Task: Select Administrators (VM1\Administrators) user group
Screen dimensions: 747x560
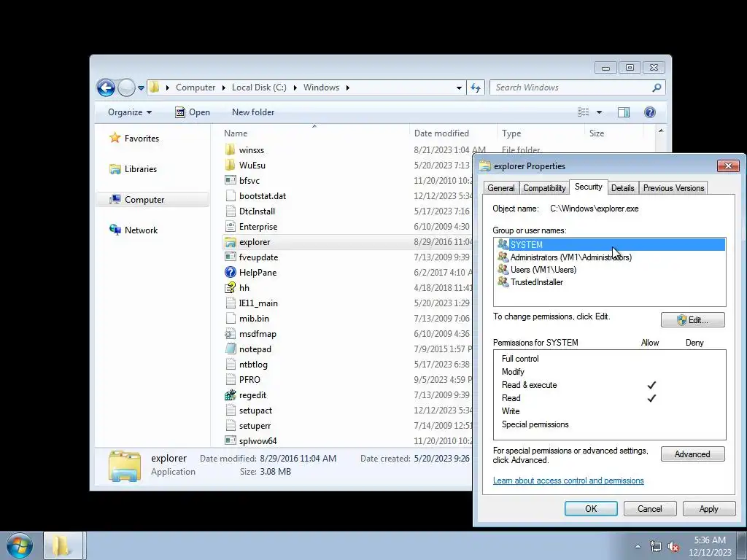Action: (x=570, y=257)
